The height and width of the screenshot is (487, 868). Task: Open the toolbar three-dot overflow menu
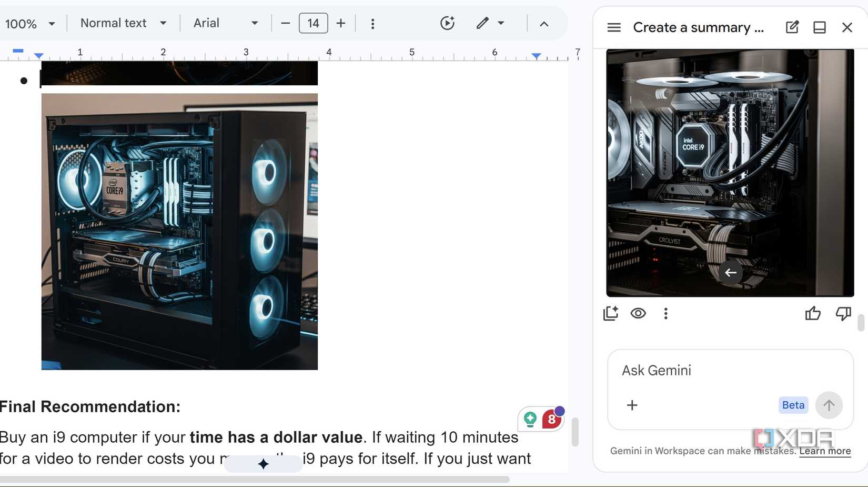372,24
